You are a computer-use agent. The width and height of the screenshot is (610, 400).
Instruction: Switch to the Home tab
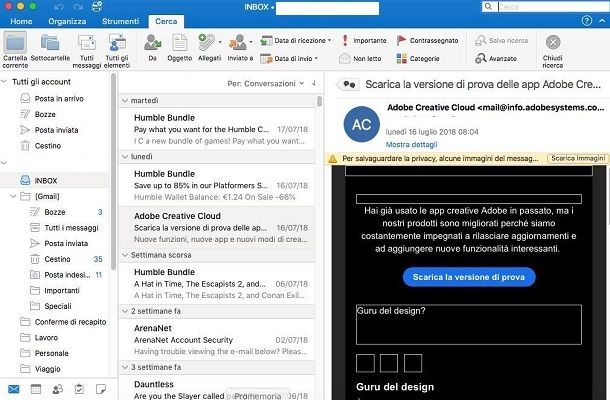[21, 21]
